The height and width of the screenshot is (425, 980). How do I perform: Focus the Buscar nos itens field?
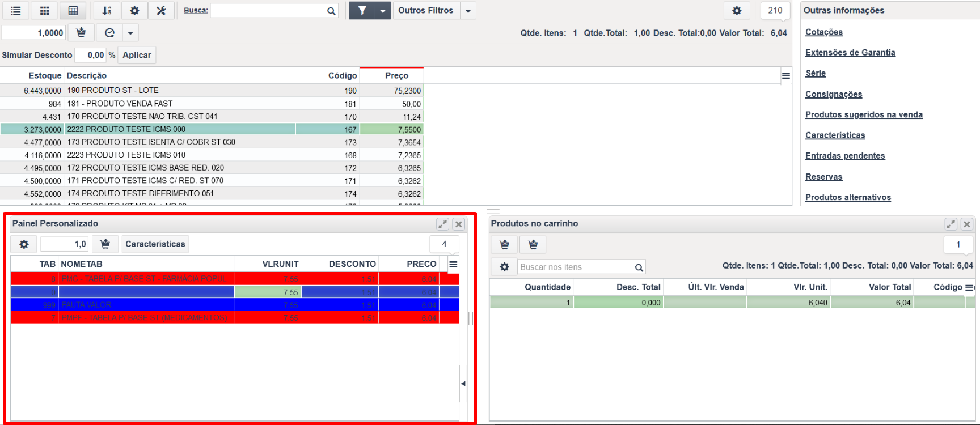[x=576, y=267]
